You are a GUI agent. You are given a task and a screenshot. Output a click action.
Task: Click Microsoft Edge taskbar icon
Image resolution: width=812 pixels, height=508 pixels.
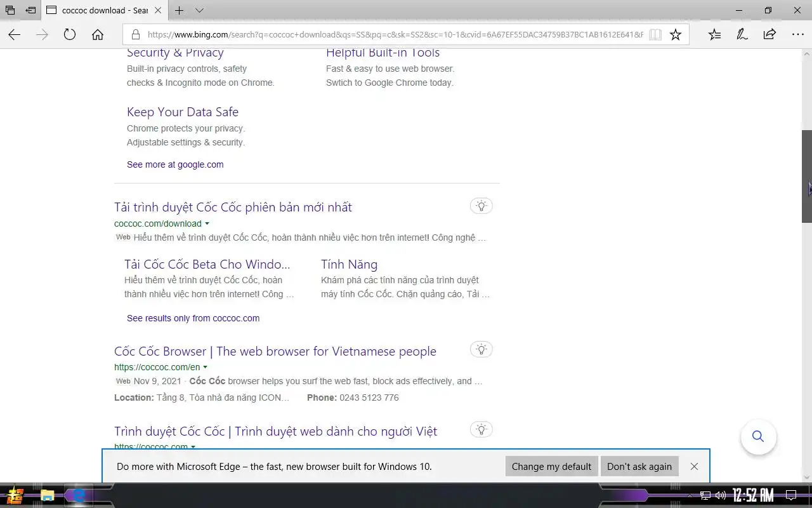pyautogui.click(x=79, y=495)
